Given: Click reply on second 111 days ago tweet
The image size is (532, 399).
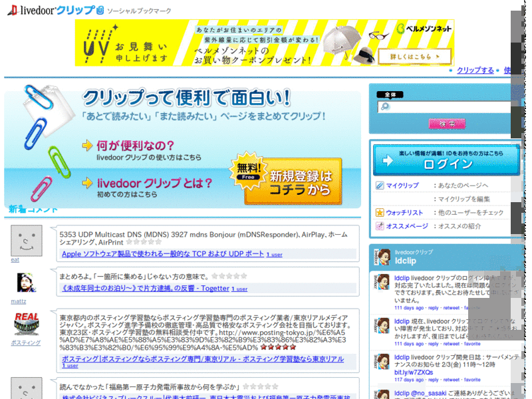Looking at the screenshot, I should 434,344.
